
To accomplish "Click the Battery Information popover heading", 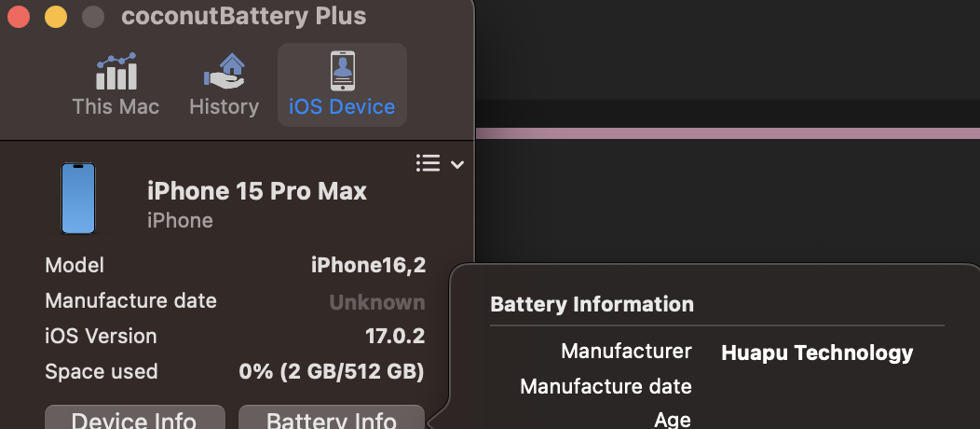I will (592, 305).
